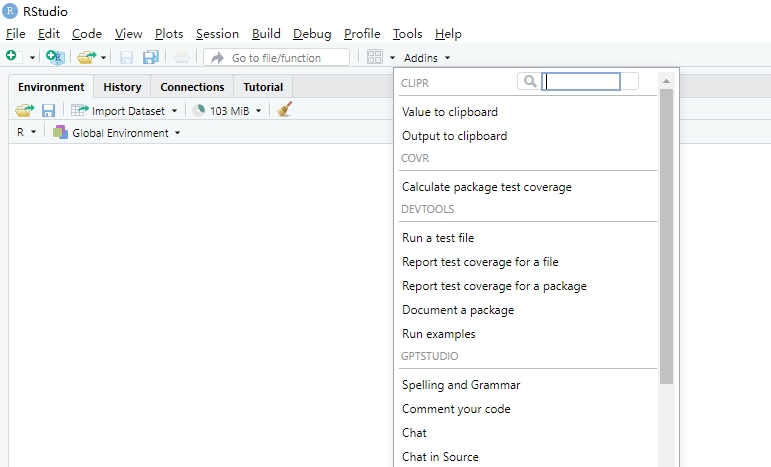Screen dimensions: 771x467
Task: Open the Code menu
Action: (x=87, y=34)
